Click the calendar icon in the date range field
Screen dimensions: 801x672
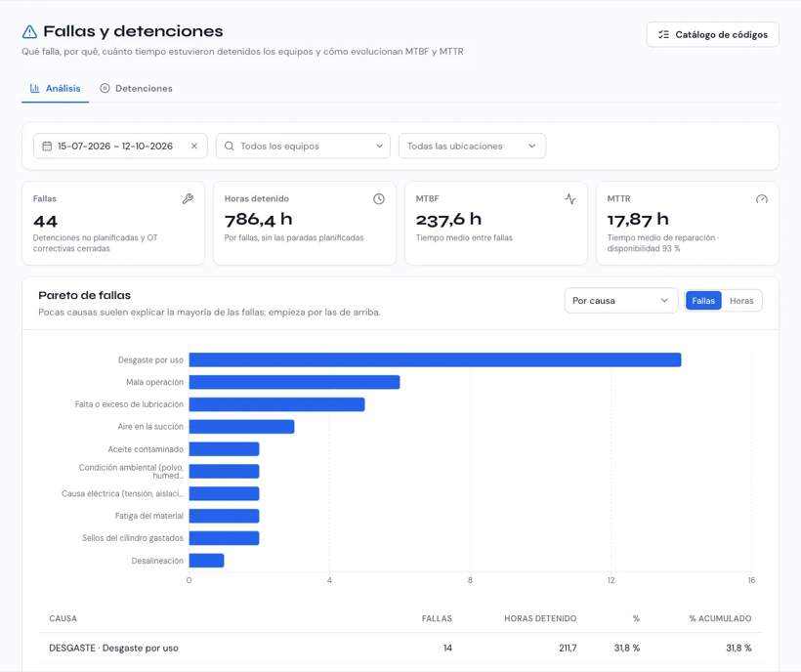click(47, 147)
